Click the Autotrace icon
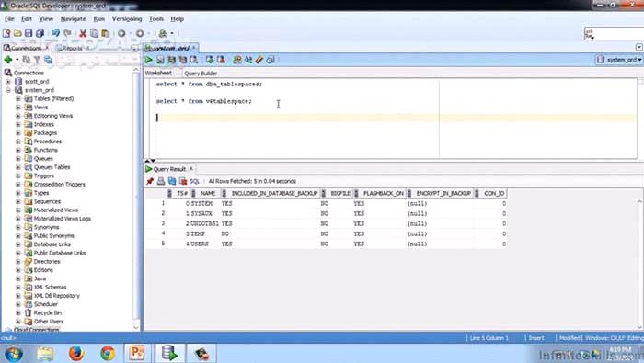Screen dimensions: 644x363 pyautogui.click(x=182, y=60)
